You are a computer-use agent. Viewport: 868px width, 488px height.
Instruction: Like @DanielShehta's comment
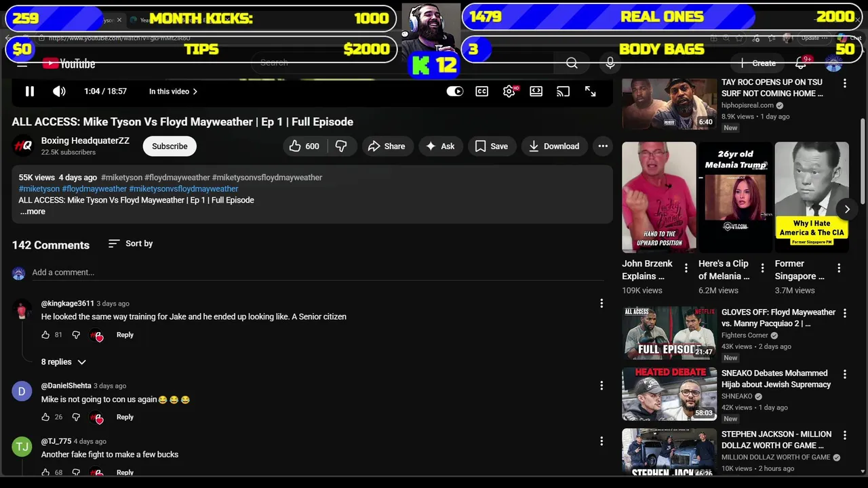tap(45, 418)
